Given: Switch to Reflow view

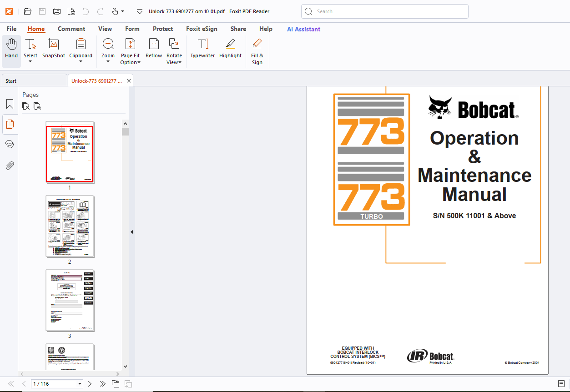Looking at the screenshot, I should tap(154, 49).
